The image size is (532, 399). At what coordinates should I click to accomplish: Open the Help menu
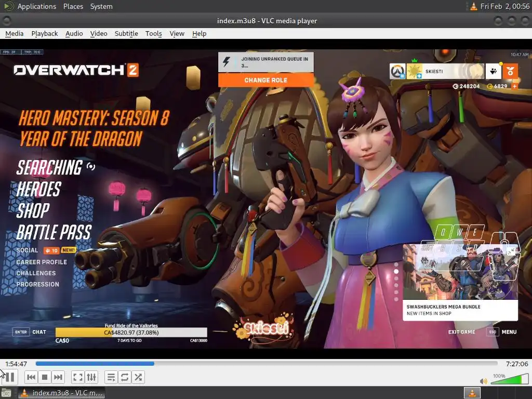click(199, 34)
